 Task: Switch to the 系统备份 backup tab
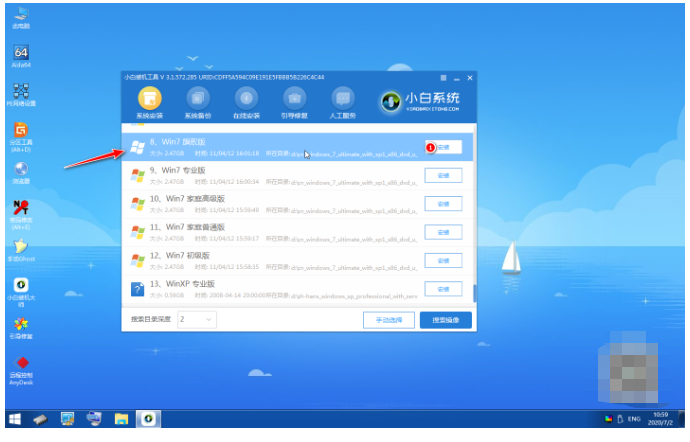coord(198,103)
